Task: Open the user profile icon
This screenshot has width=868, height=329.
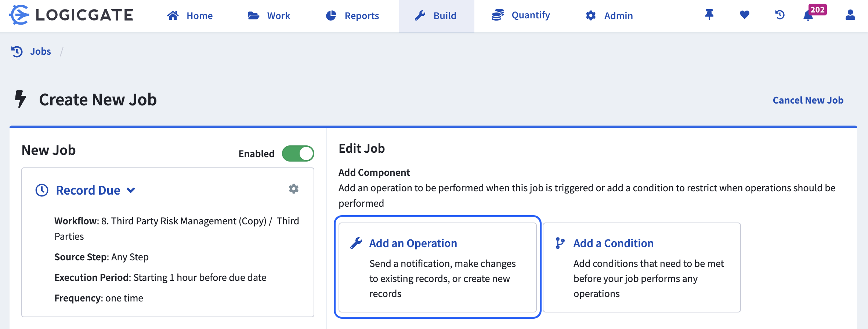Action: [850, 15]
